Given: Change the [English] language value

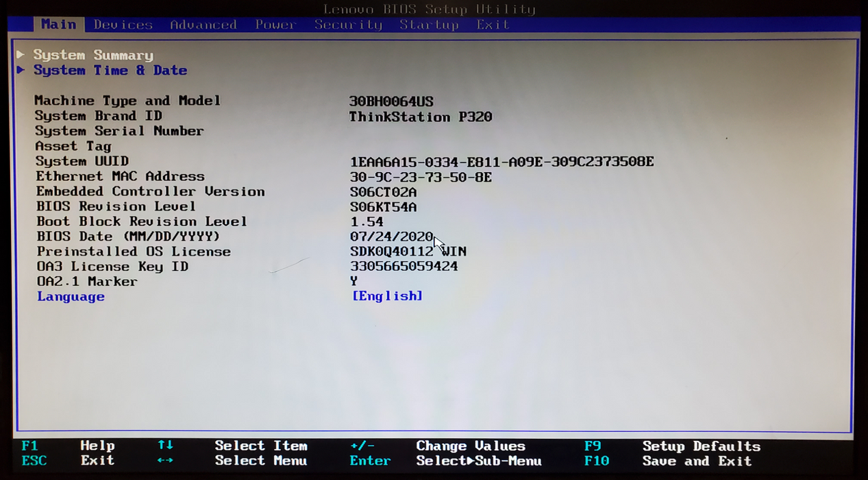Looking at the screenshot, I should [x=387, y=296].
